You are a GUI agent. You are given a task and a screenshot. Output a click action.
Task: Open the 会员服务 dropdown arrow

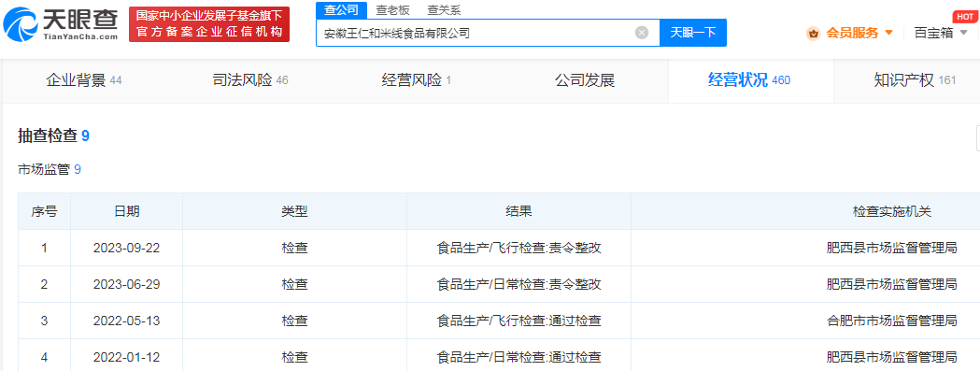click(888, 33)
